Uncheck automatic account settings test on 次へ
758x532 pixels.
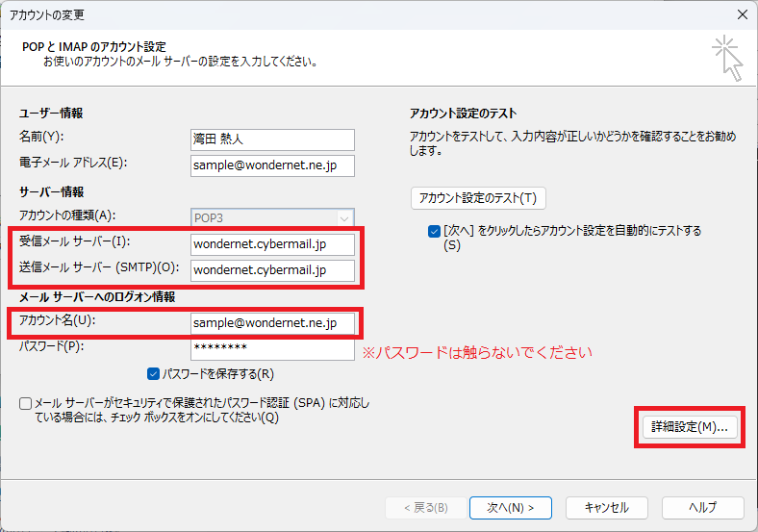[x=434, y=231]
